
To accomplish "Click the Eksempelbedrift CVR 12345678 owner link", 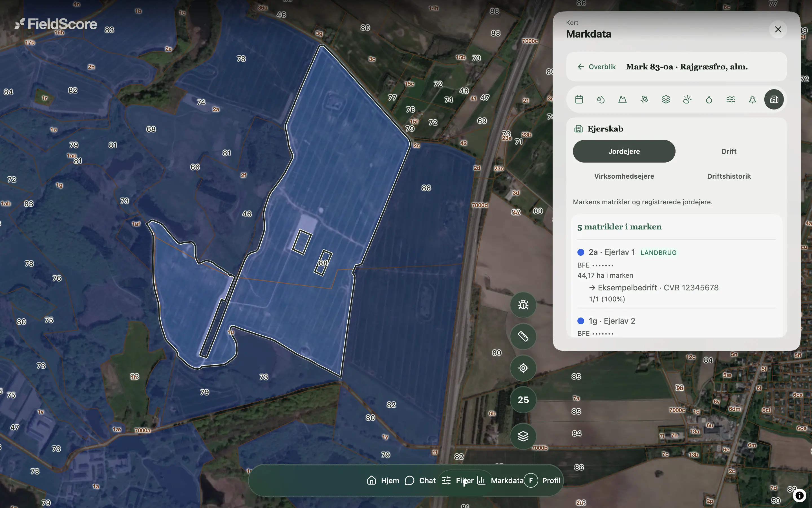I will coord(654,288).
